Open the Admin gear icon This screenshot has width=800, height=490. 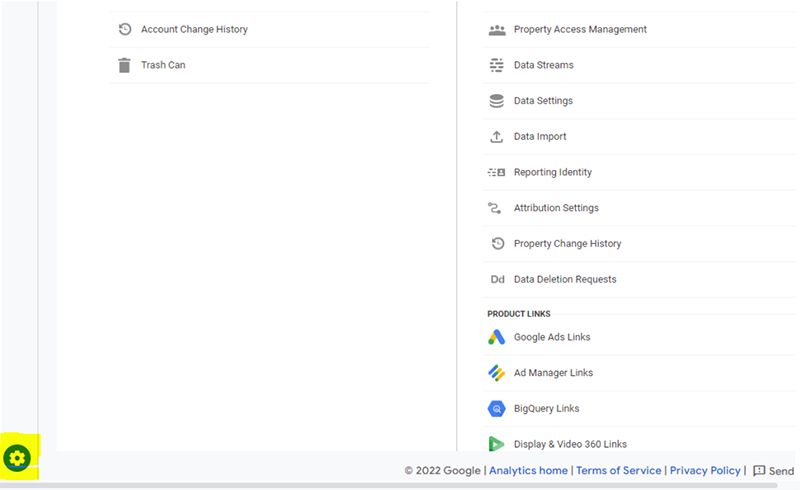[17, 458]
